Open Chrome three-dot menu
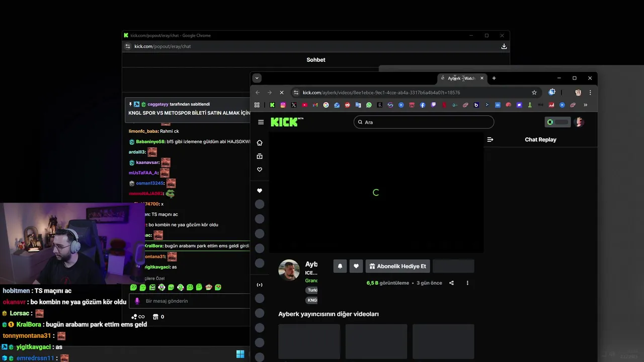This screenshot has width=644, height=362. pos(590,93)
